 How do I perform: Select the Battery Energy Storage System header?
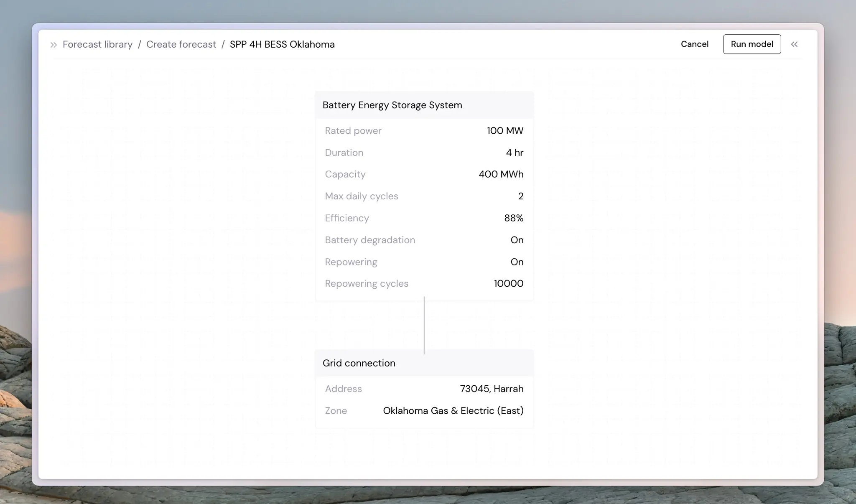[x=424, y=105]
